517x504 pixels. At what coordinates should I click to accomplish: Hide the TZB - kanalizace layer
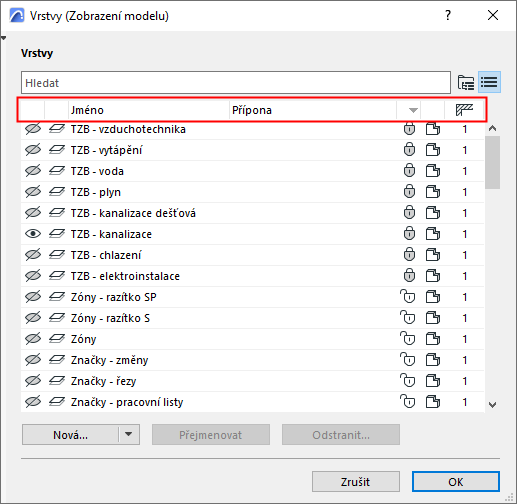coord(33,234)
